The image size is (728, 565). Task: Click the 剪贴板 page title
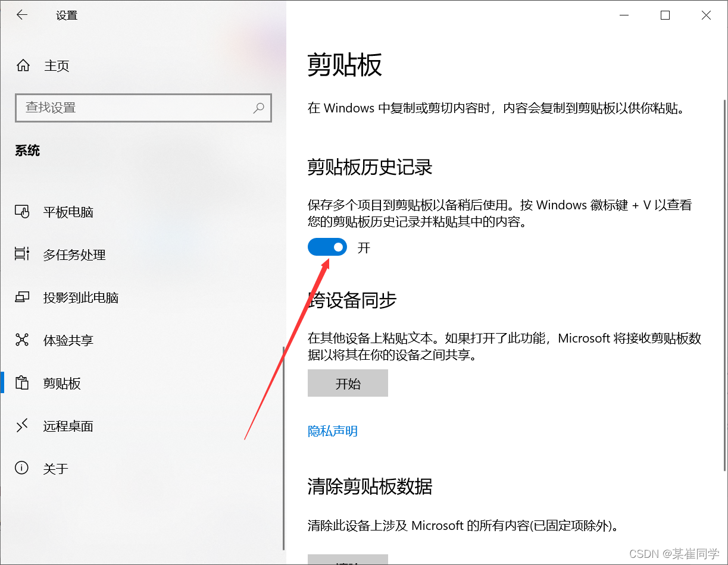coord(345,65)
